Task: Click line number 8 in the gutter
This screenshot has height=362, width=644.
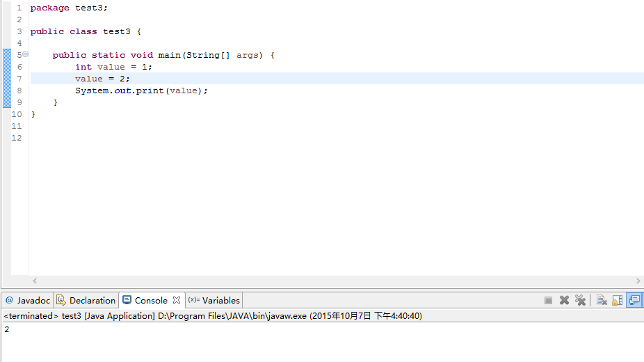Action: click(x=19, y=90)
